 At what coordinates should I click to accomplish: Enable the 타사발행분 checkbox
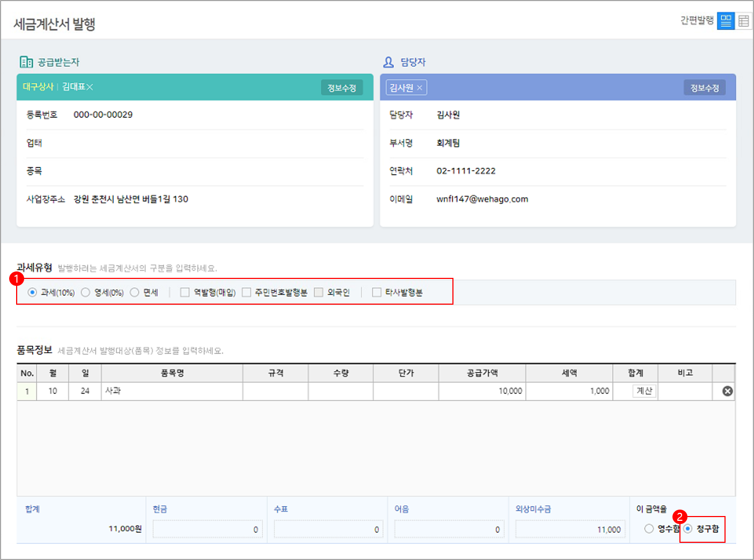376,292
